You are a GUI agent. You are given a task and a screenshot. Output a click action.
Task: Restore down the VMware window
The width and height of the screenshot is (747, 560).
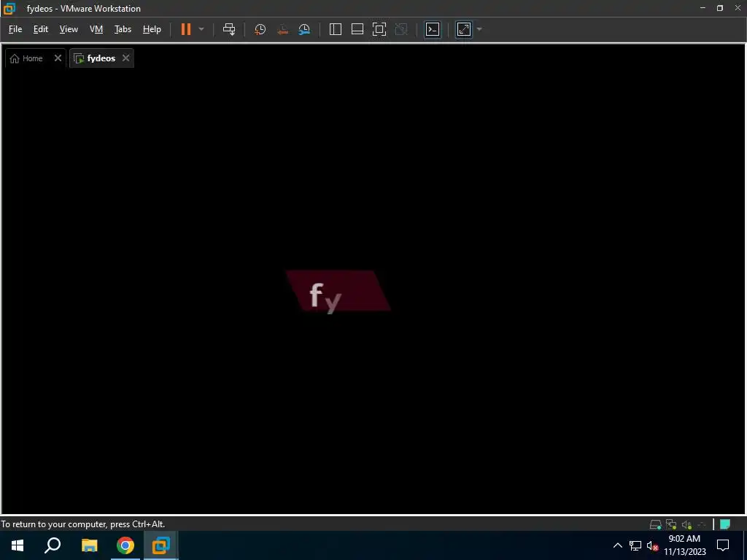(720, 8)
